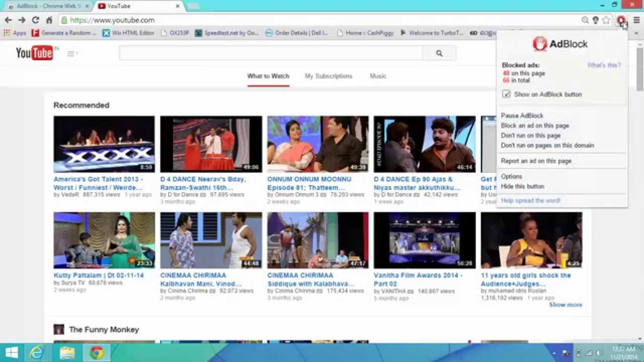Open the Chrome menu (three lines) button
The height and width of the screenshot is (362, 644).
[636, 20]
